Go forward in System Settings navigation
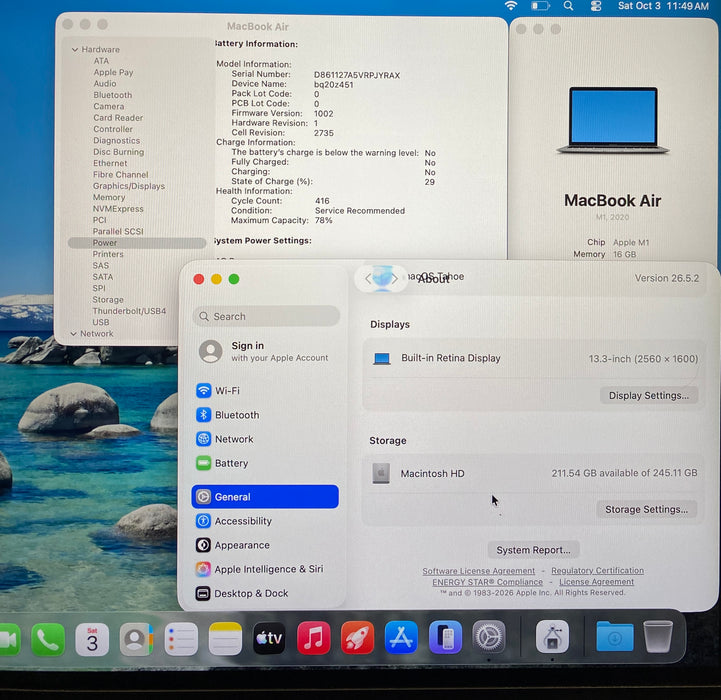Viewport: 721px width, 700px height. (x=395, y=279)
